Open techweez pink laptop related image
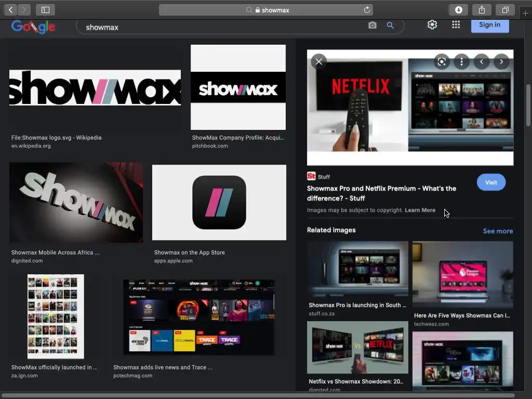Viewport: 532px width, 399px height. [x=463, y=274]
